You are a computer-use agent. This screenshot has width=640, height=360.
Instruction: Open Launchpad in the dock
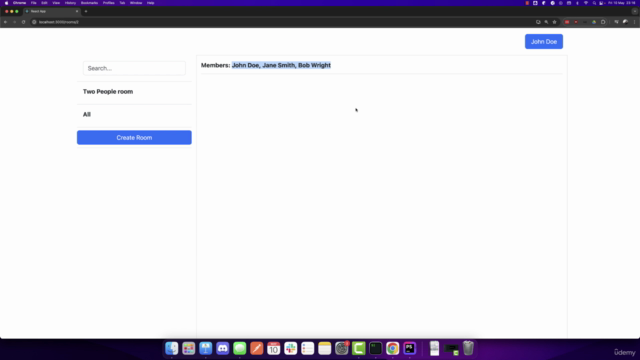click(x=189, y=348)
